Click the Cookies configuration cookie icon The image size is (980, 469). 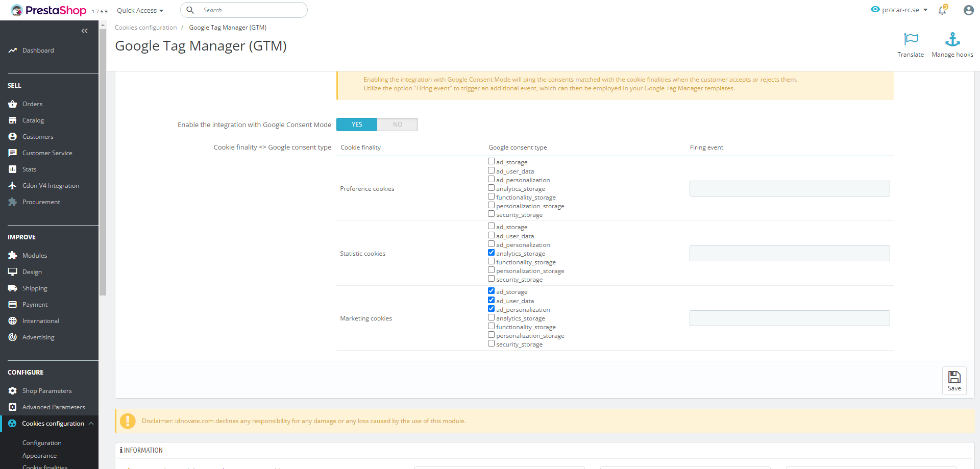pyautogui.click(x=12, y=424)
